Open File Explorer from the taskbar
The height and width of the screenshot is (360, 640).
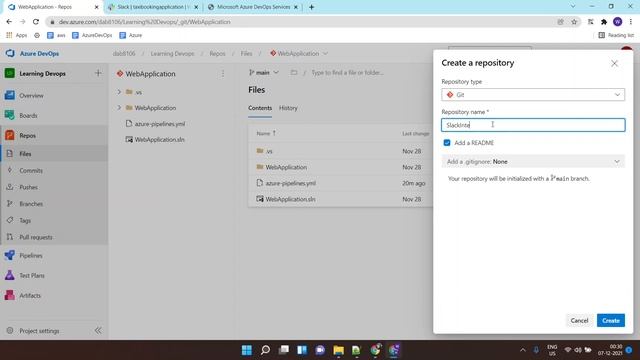coord(338,350)
